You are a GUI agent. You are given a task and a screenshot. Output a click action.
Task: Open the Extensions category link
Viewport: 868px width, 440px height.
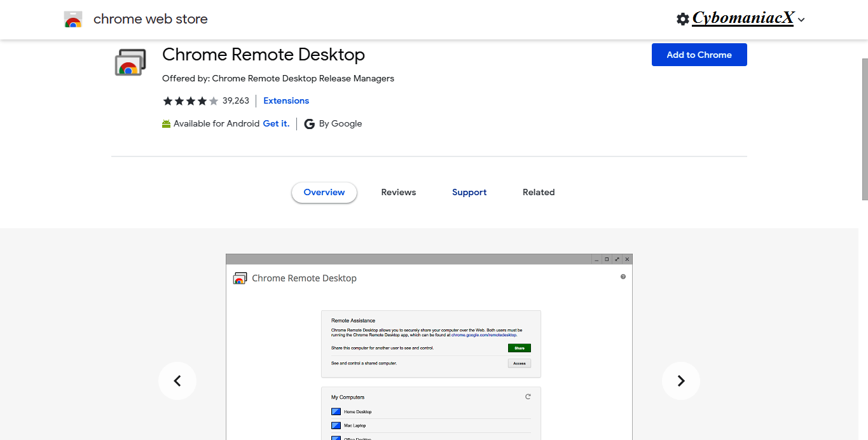coord(286,100)
